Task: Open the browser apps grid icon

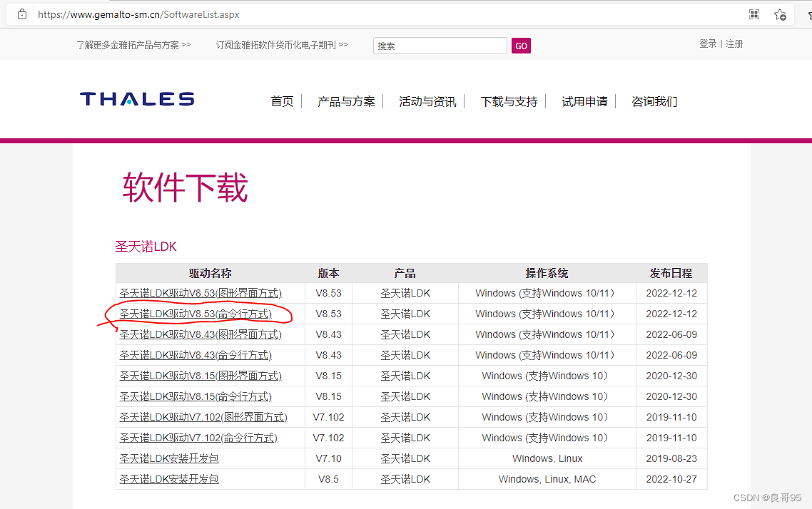Action: (x=754, y=14)
